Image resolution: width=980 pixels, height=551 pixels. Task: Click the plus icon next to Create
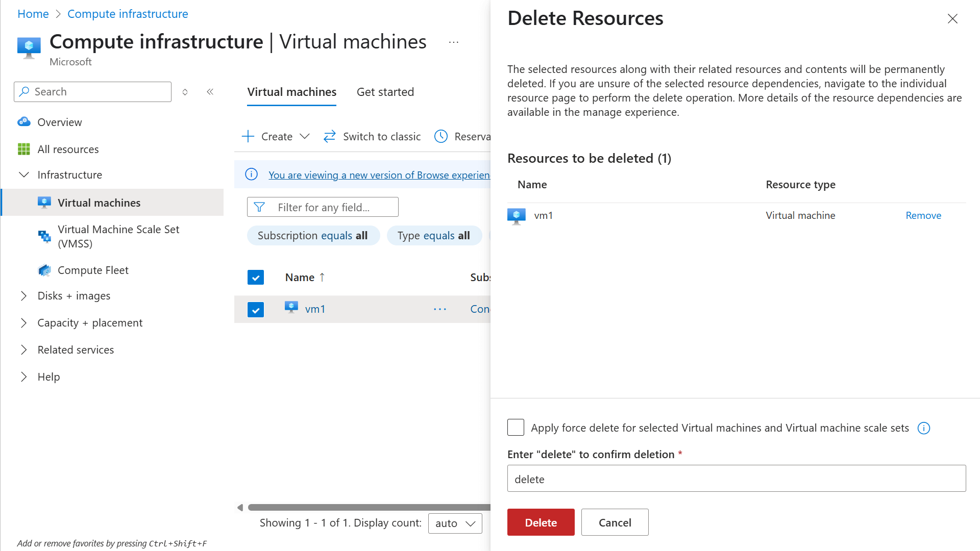coord(248,136)
